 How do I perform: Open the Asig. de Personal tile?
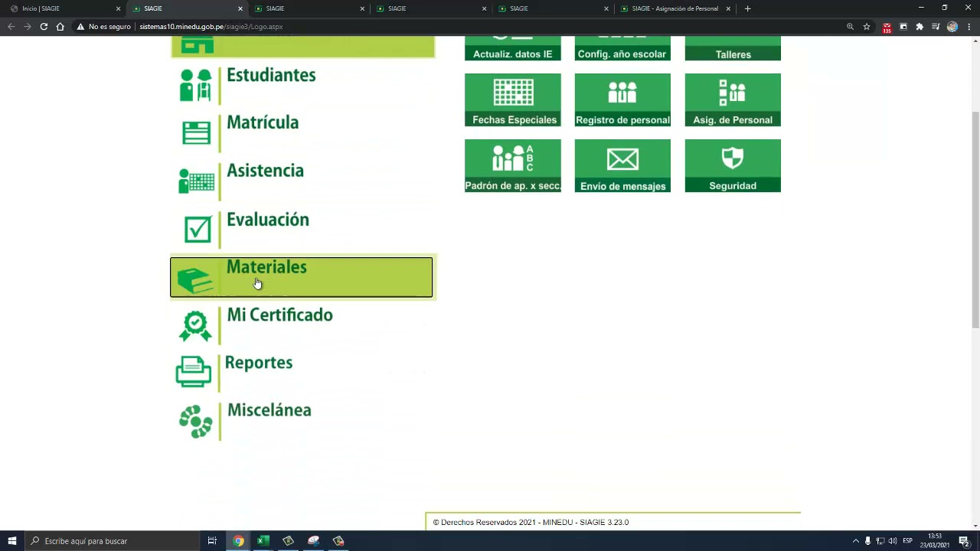click(x=733, y=100)
